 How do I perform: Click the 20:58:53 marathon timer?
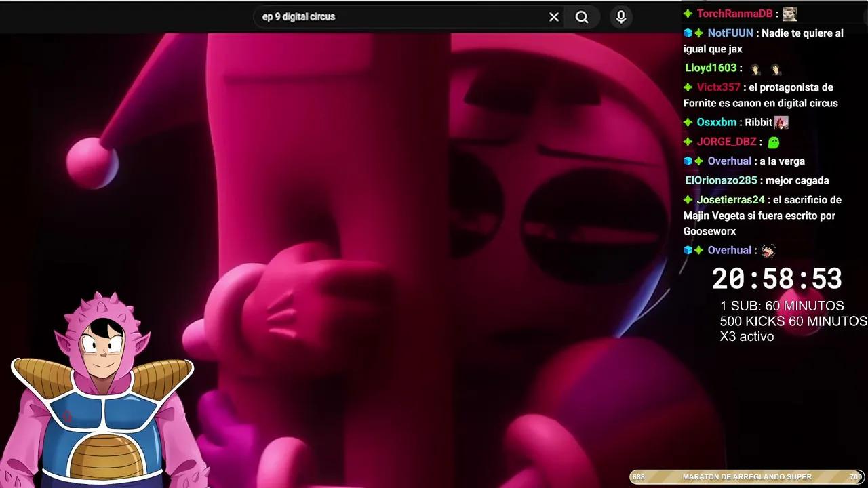click(x=777, y=279)
